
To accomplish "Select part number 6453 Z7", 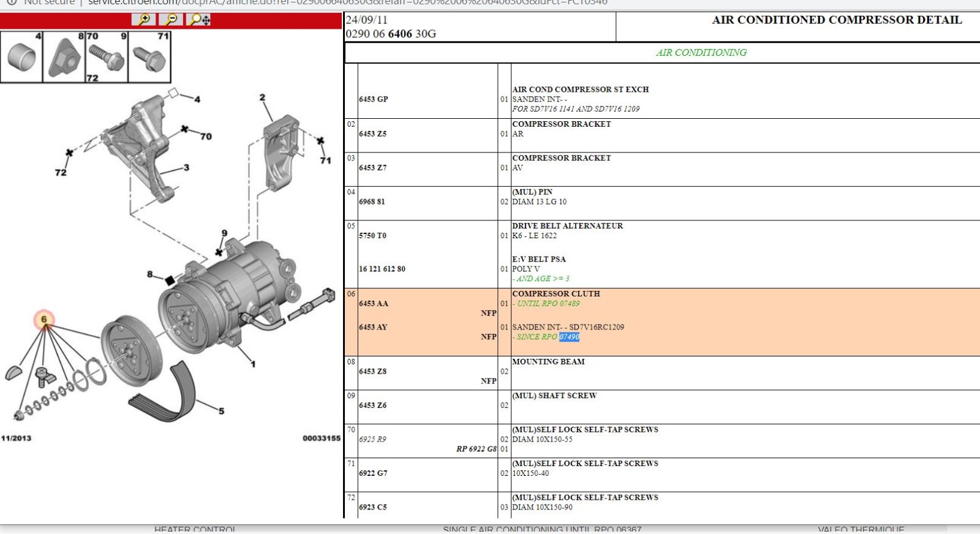I will click(x=372, y=168).
